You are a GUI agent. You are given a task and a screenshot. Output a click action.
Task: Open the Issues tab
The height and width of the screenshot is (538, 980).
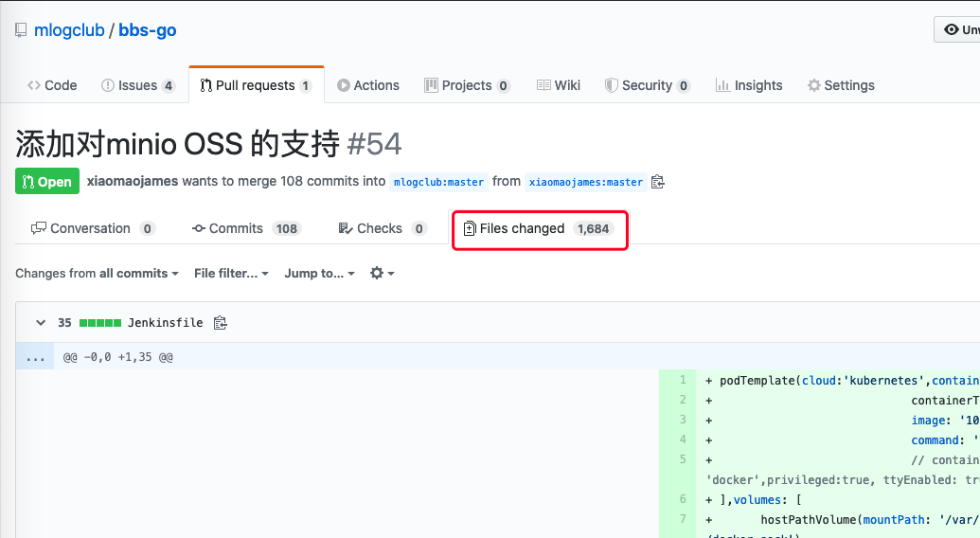coord(137,85)
